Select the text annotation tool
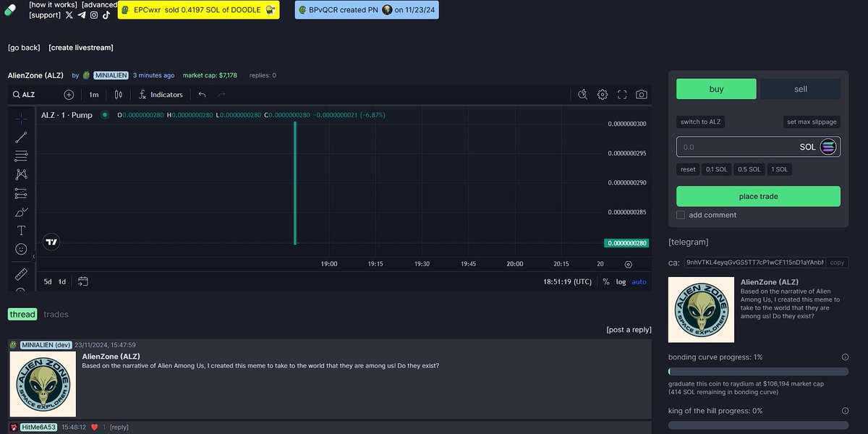This screenshot has width=868, height=434. [x=21, y=230]
